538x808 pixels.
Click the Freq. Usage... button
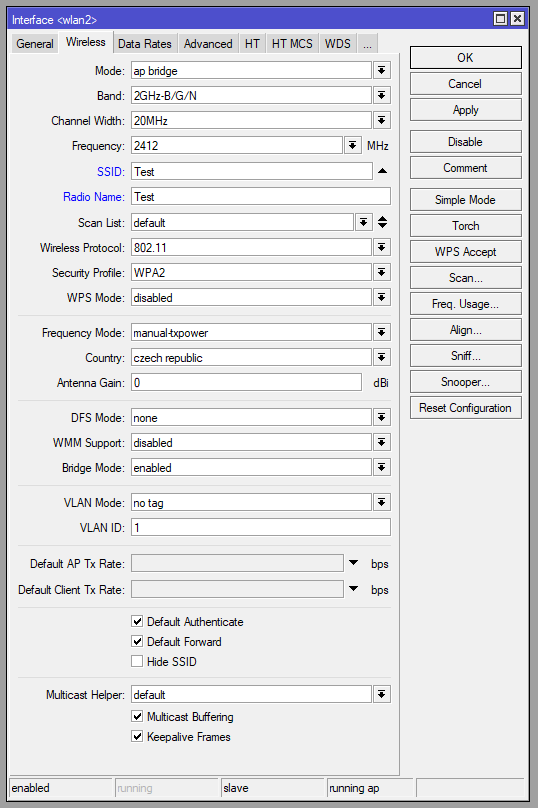pyautogui.click(x=465, y=304)
